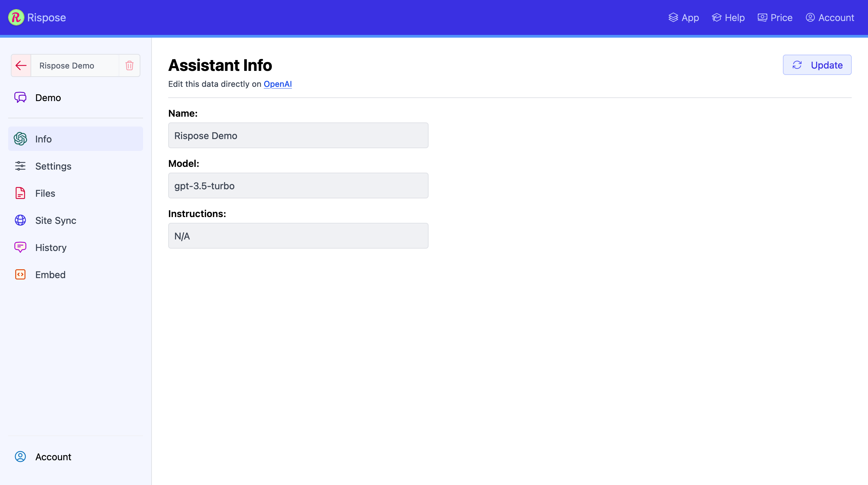Open the Help menu in header

728,18
